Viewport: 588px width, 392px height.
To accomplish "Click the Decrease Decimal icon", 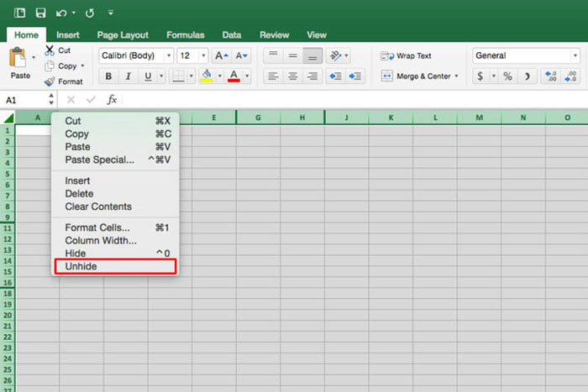I will (570, 76).
